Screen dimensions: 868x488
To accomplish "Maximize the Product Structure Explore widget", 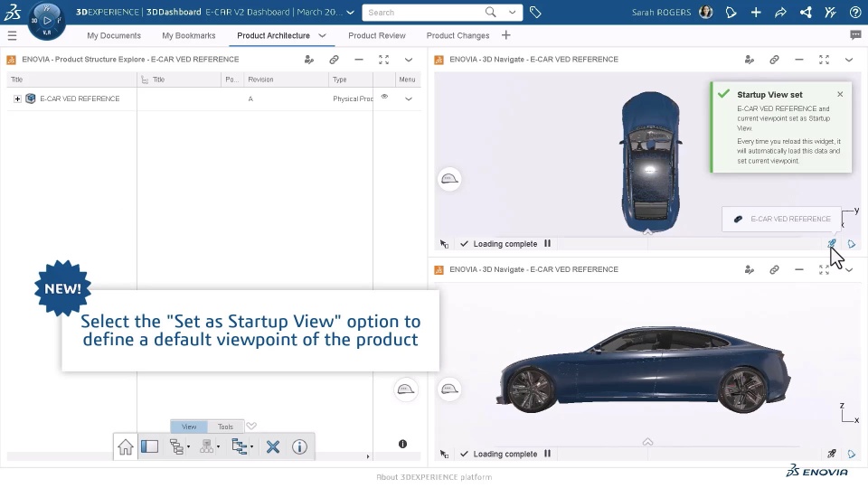I will tap(383, 60).
